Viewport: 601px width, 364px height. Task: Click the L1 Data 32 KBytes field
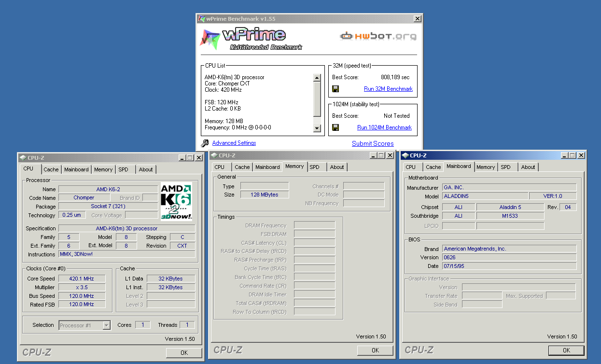pyautogui.click(x=171, y=279)
